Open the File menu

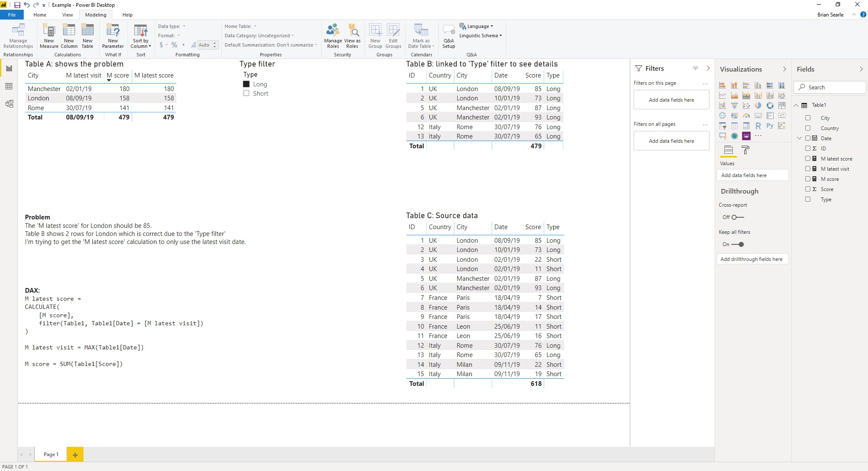tap(12, 15)
